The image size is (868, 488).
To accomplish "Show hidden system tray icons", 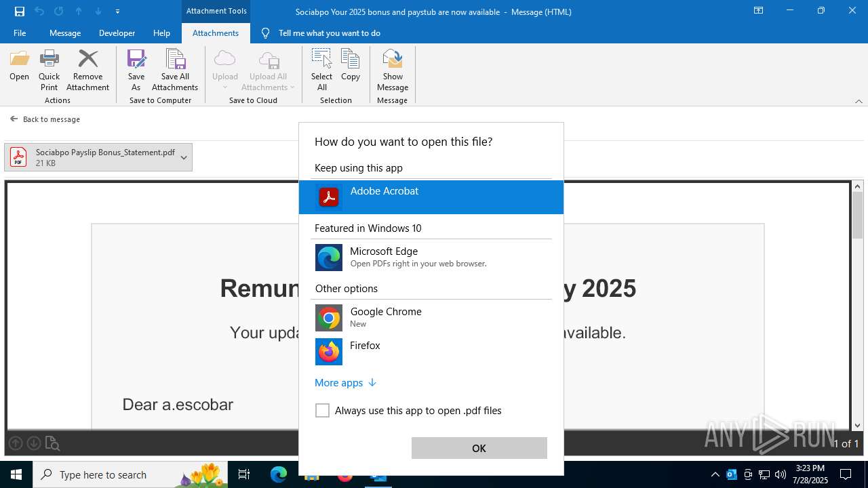I will (715, 474).
